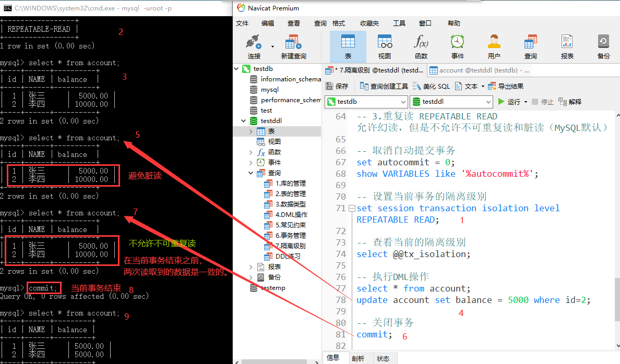Open the 备份 backup toolbar icon

[603, 46]
